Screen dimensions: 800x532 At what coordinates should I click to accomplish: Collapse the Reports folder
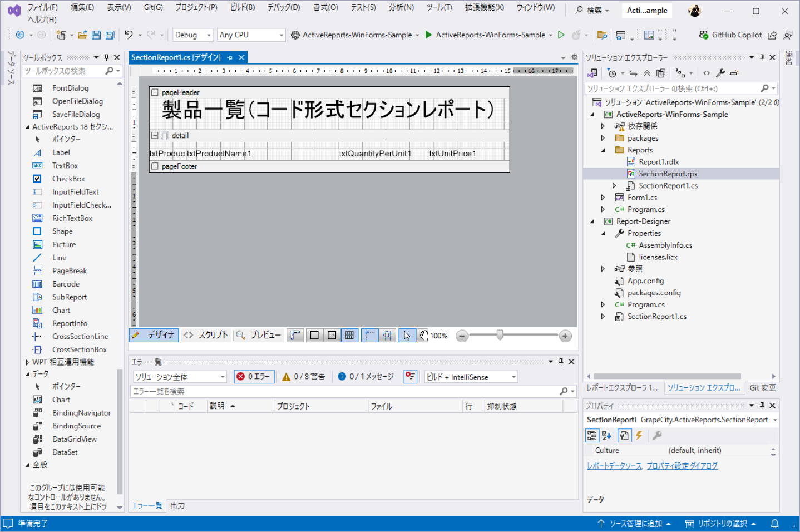[x=603, y=150]
